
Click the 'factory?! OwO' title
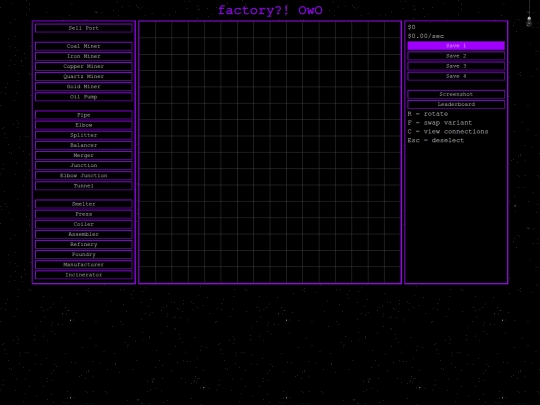pyautogui.click(x=270, y=10)
